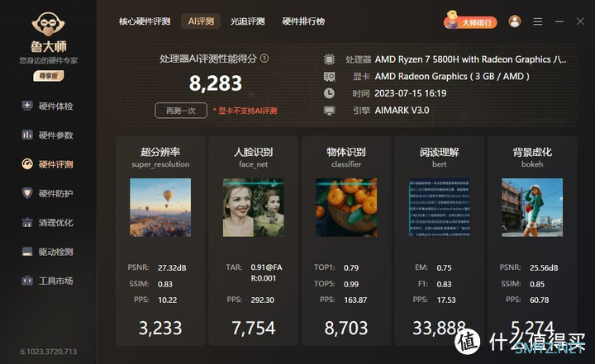595x364 pixels.
Task: Open the 背景虚化 street thumbnail
Action: tap(532, 207)
